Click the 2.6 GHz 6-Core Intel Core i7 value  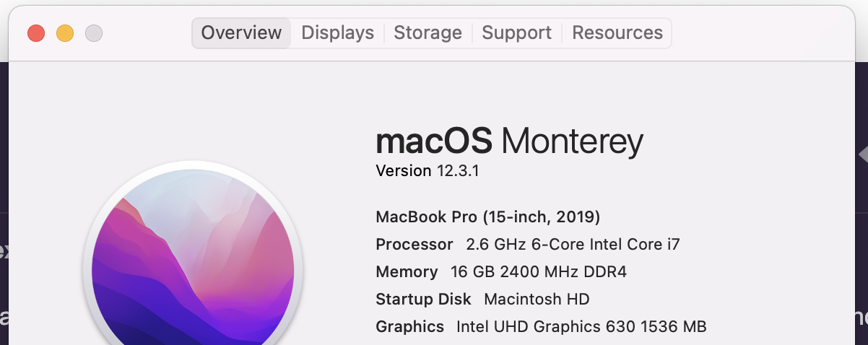pos(573,245)
